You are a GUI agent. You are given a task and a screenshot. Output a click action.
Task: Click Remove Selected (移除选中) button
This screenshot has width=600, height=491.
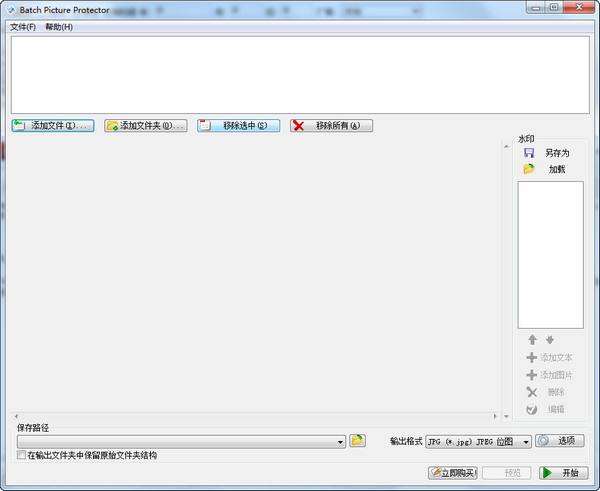tap(238, 126)
